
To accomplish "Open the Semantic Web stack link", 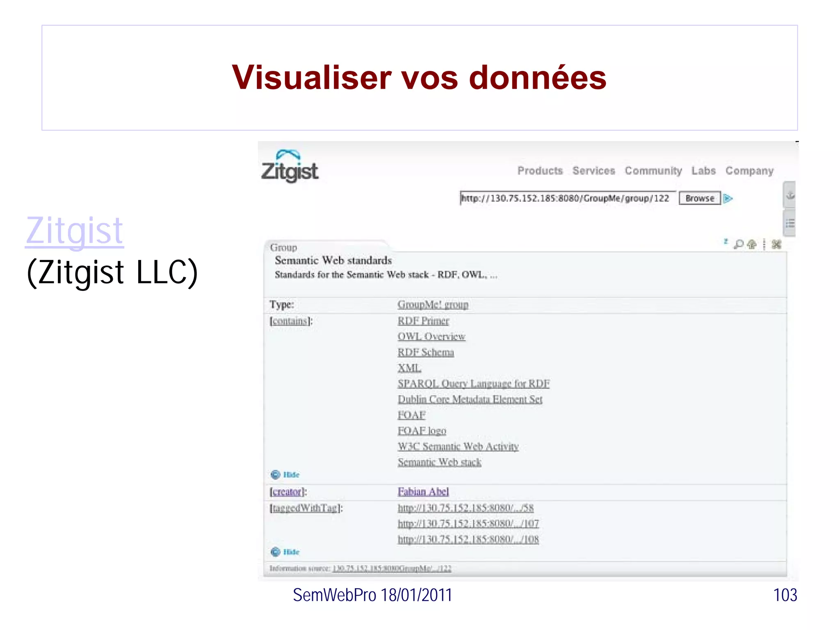I will pyautogui.click(x=439, y=462).
